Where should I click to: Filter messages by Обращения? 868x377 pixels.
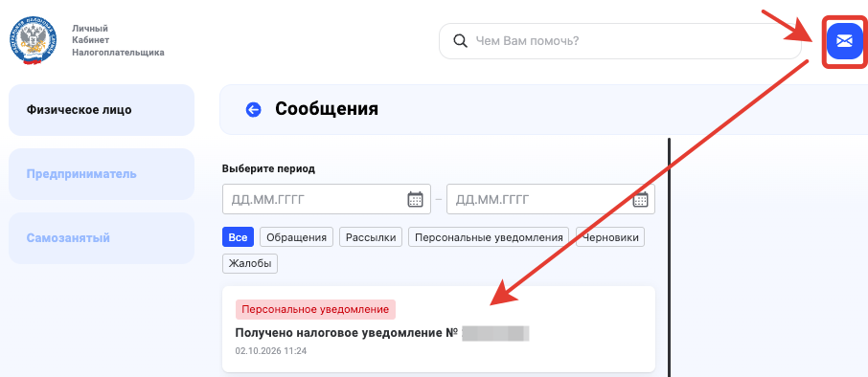(297, 237)
